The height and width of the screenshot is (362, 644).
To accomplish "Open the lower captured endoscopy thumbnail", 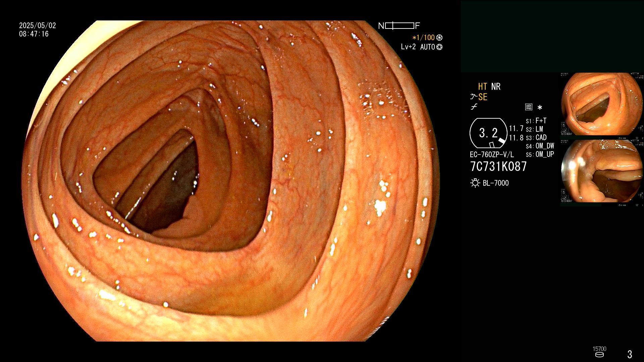I will 602,171.
